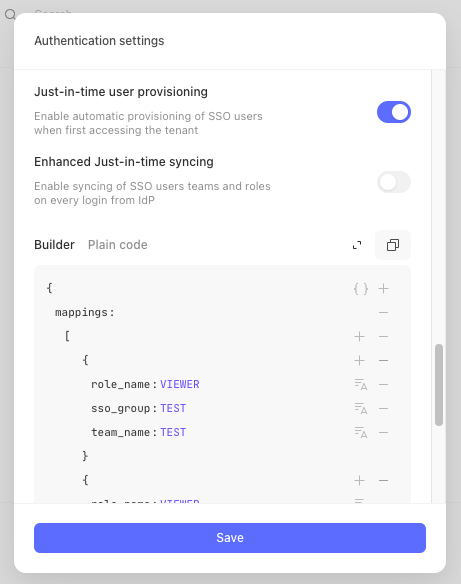461x584 pixels.
Task: Remove the second mapping object
Action: click(x=384, y=480)
